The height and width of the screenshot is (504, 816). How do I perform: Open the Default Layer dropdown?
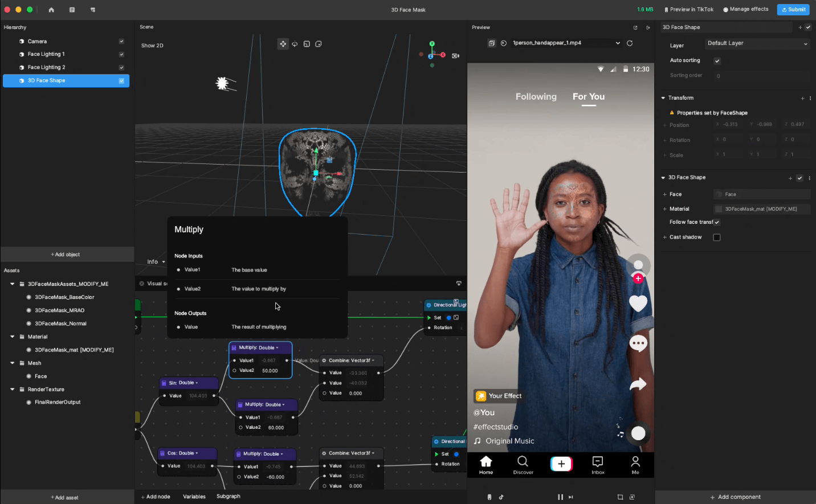(757, 44)
